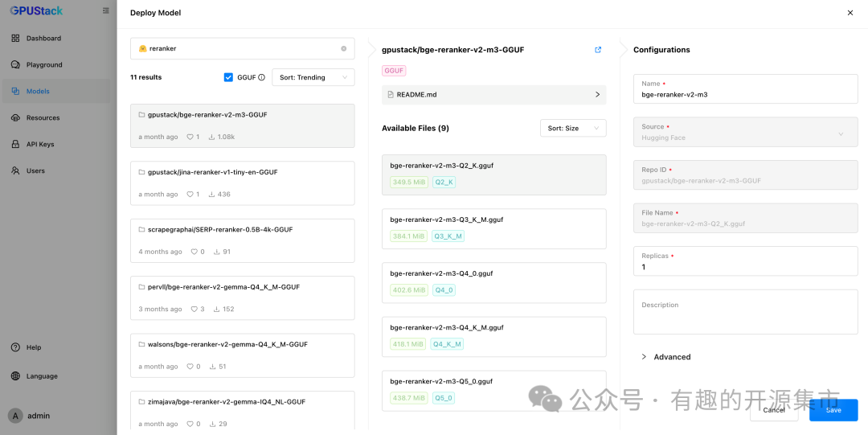Screen dimensions: 868x435
Task: Click the README.md file icon
Action: [391, 95]
